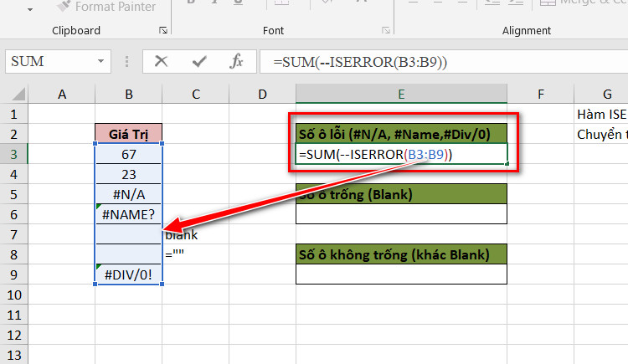Select row 1 header
Screen dimensions: 628x364
point(13,114)
